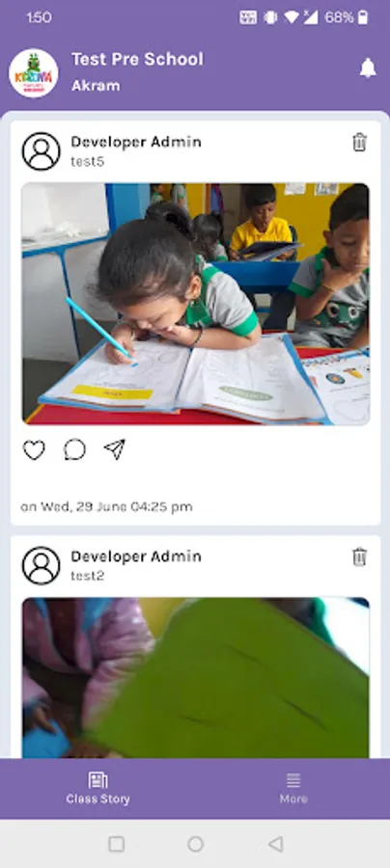Open the More tab

[293, 789]
